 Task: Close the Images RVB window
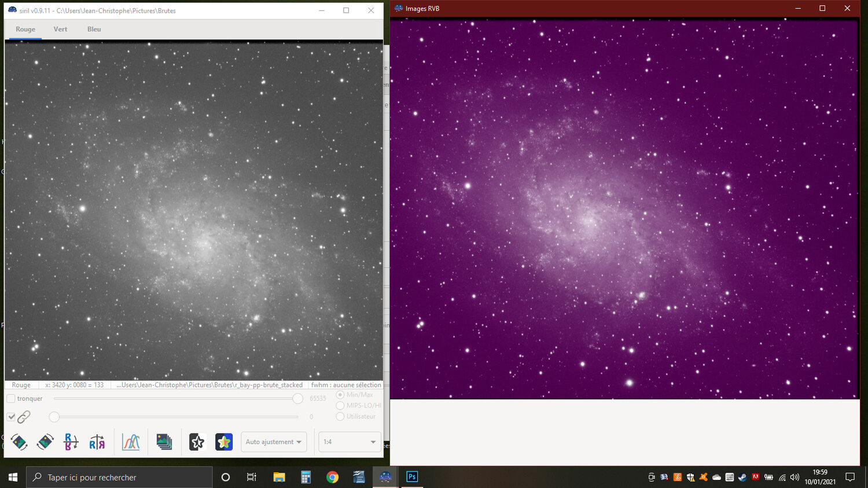(x=847, y=9)
